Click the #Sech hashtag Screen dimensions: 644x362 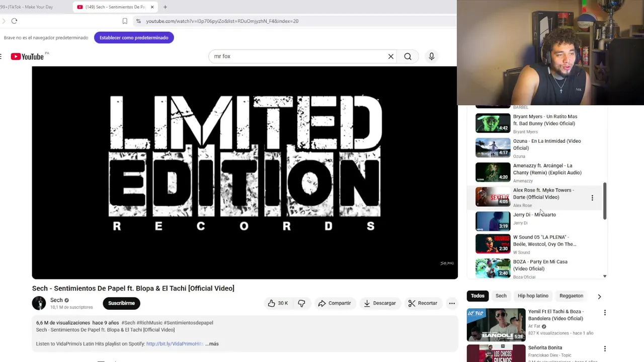tap(128, 323)
